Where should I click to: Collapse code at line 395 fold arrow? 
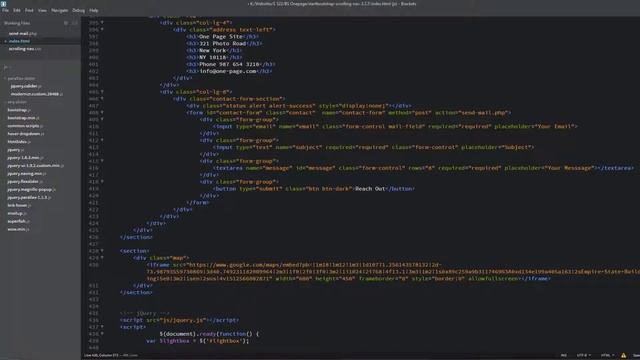point(102,22)
